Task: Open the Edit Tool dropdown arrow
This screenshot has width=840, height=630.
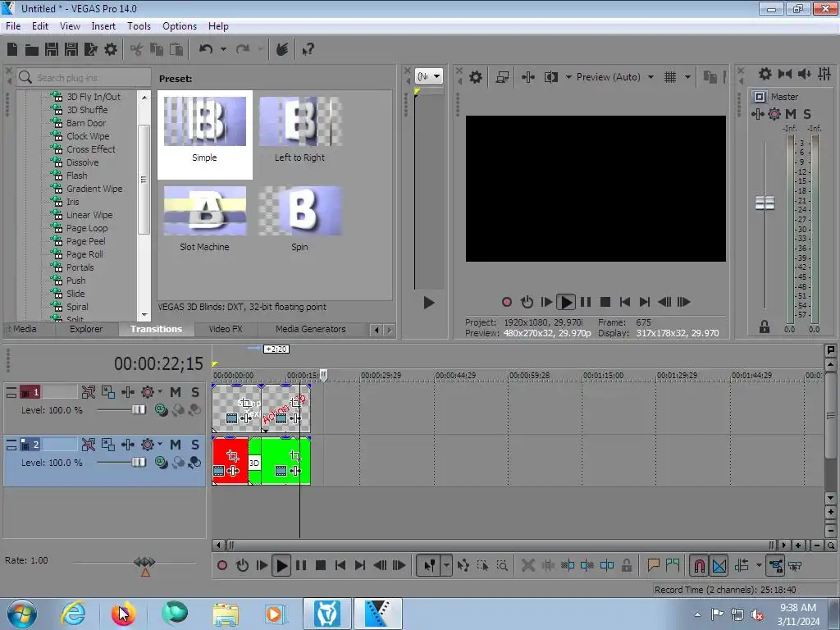Action: coord(446,565)
